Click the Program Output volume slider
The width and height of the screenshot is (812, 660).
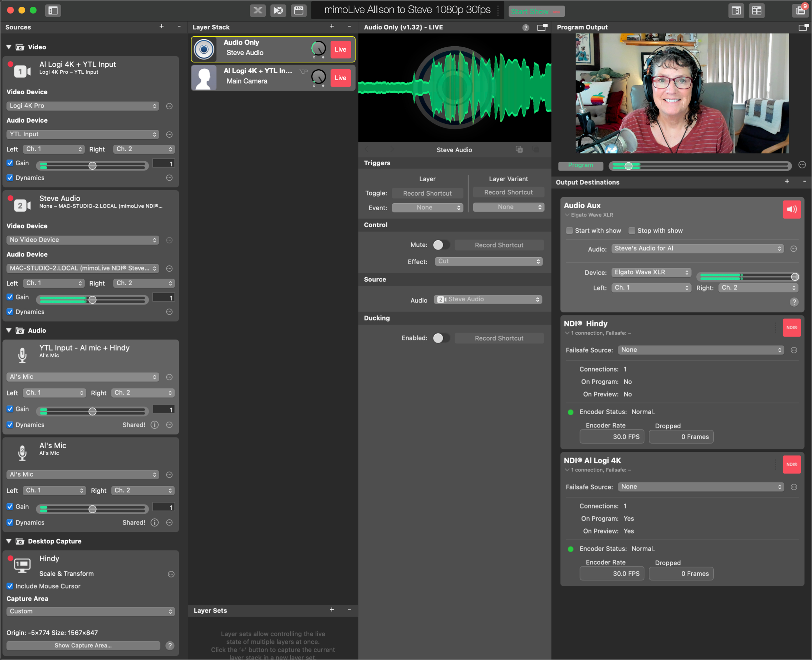[x=700, y=166]
